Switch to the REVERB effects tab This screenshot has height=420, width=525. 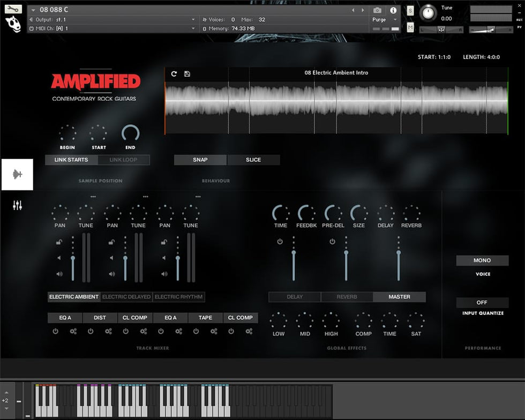pos(347,297)
